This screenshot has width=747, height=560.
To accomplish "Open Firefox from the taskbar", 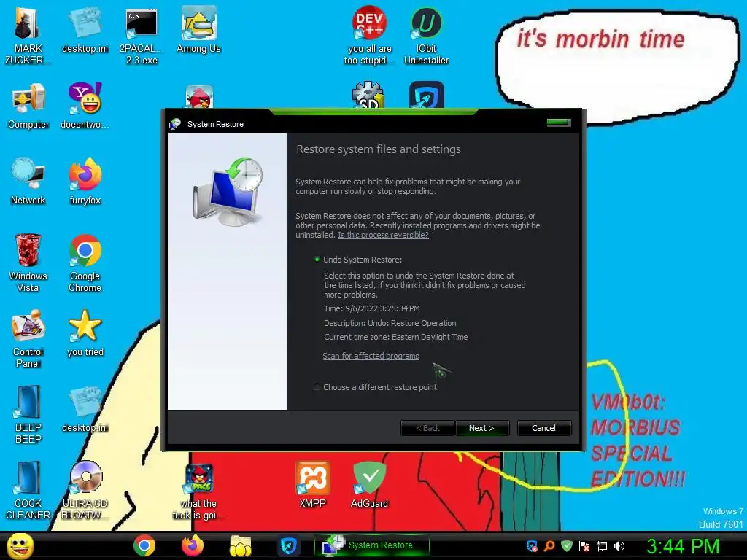I will pyautogui.click(x=192, y=545).
